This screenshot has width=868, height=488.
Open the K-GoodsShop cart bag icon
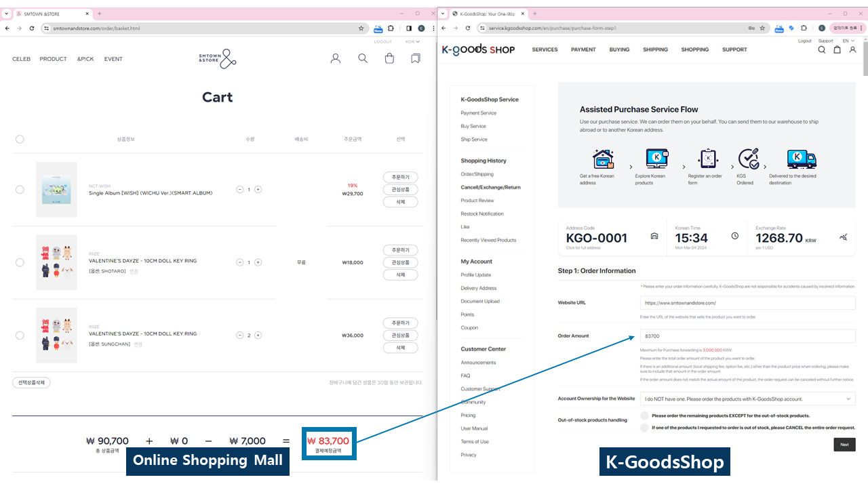click(x=837, y=49)
